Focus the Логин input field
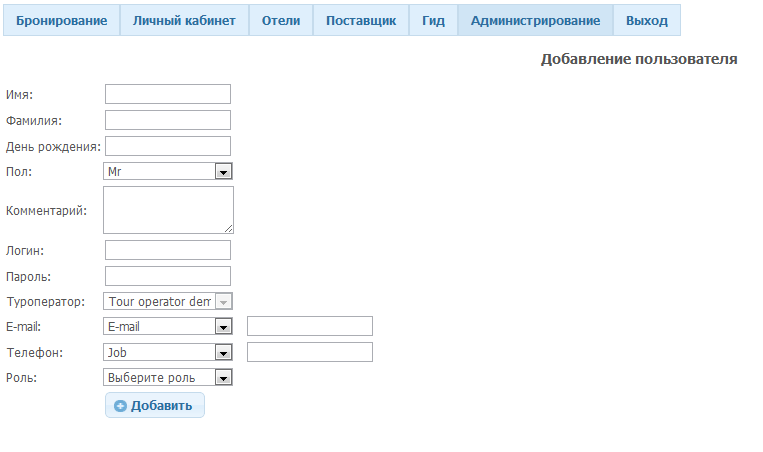This screenshot has width=763, height=452. pos(168,250)
